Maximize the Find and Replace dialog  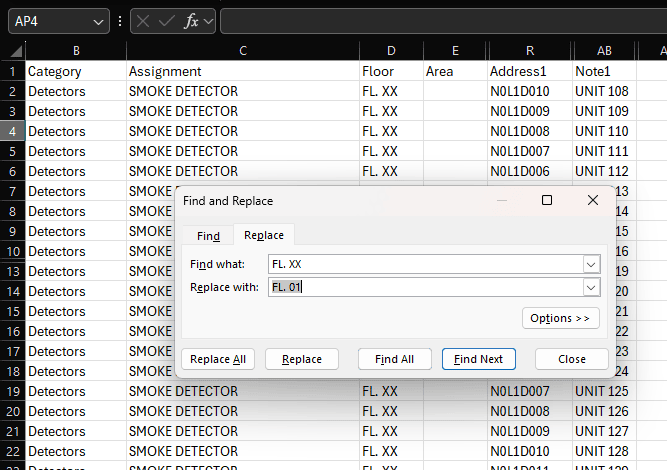click(547, 200)
